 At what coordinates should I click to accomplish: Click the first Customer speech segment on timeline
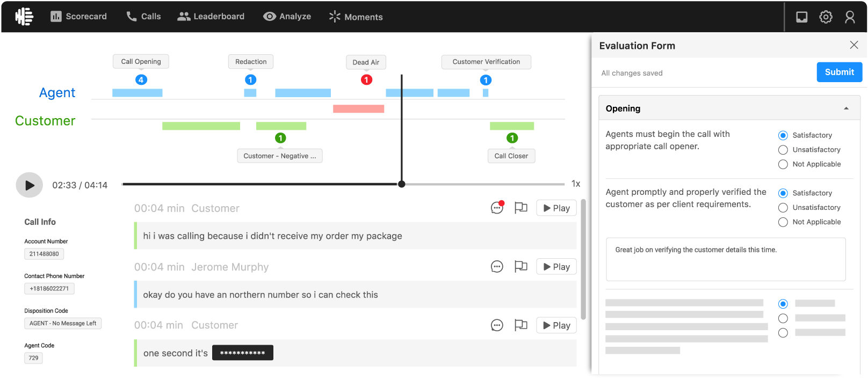click(x=201, y=126)
